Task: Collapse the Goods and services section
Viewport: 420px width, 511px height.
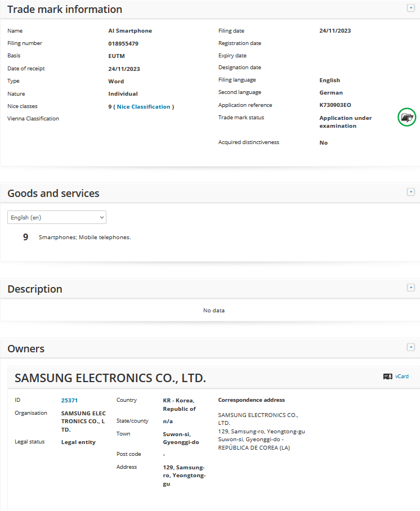Action: tap(410, 191)
